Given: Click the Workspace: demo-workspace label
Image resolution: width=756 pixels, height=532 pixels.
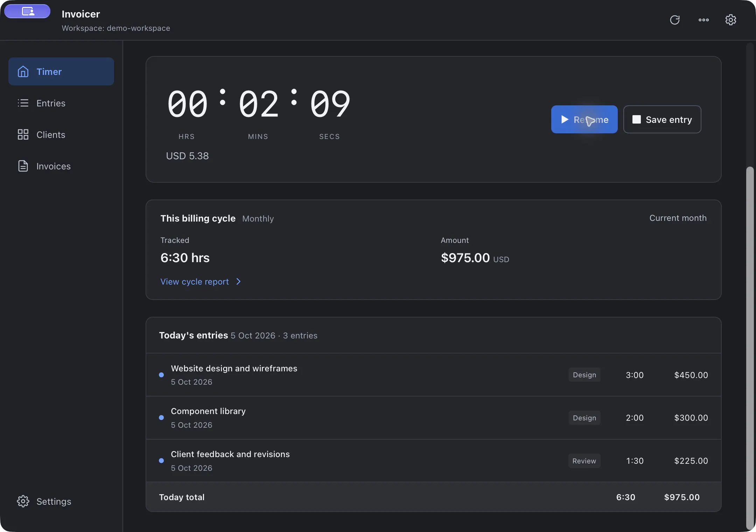Looking at the screenshot, I should pos(116,28).
